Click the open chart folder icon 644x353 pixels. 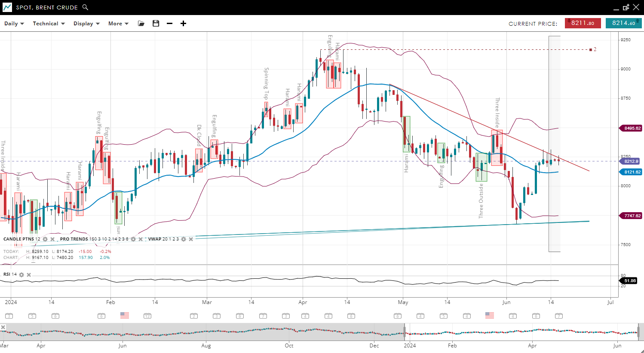pyautogui.click(x=141, y=24)
